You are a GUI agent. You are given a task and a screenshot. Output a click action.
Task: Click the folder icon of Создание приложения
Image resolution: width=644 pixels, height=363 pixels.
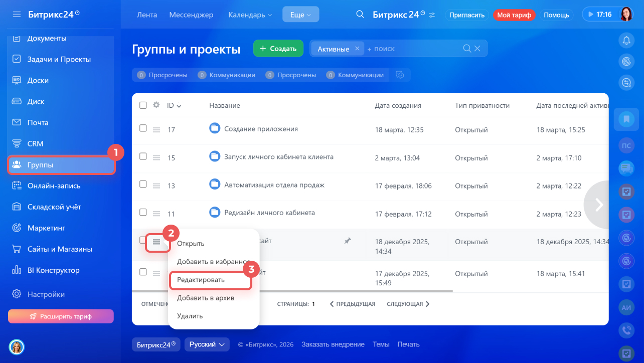215,128
